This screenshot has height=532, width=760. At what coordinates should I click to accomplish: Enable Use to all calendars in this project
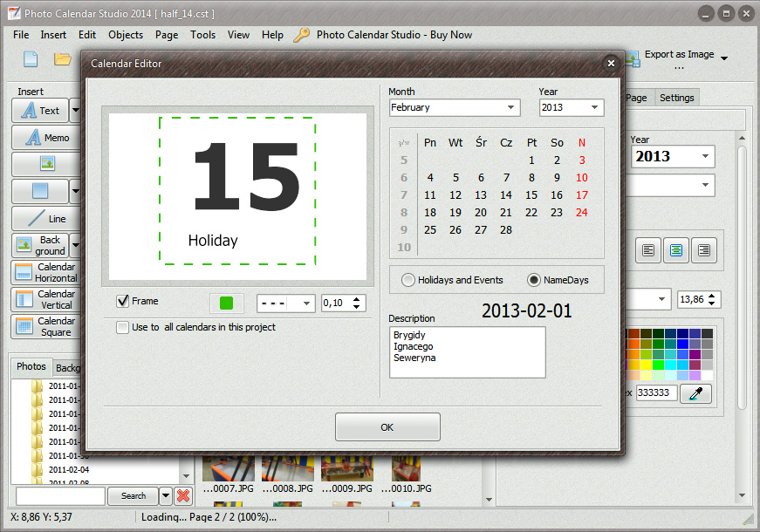click(x=123, y=328)
